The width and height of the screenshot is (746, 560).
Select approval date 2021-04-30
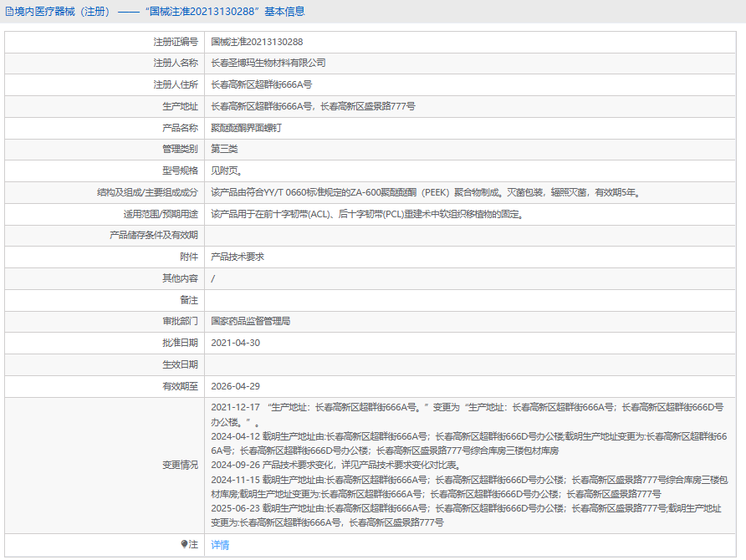(x=236, y=343)
